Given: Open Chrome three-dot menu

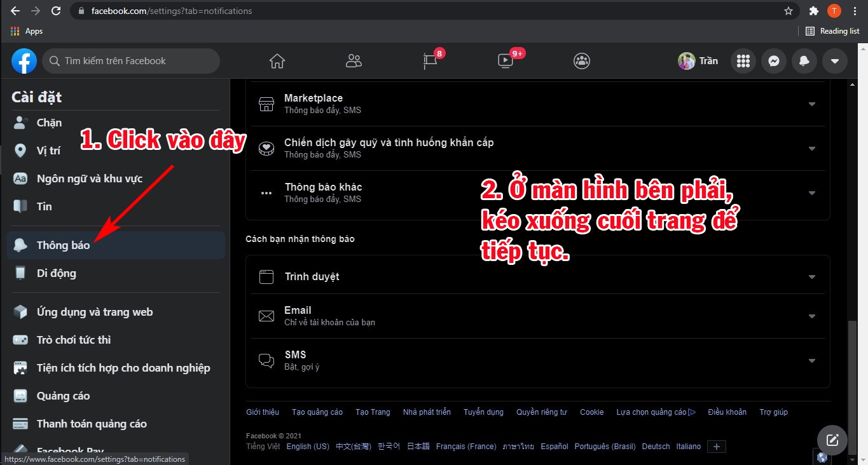Looking at the screenshot, I should [855, 11].
